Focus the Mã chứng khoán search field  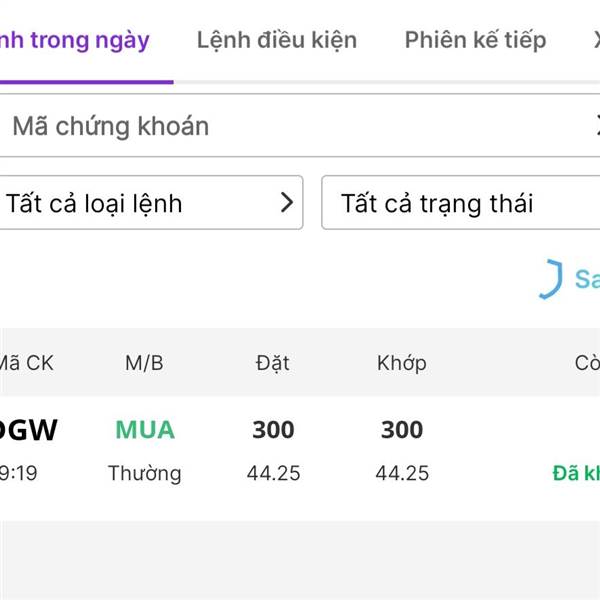(300, 125)
